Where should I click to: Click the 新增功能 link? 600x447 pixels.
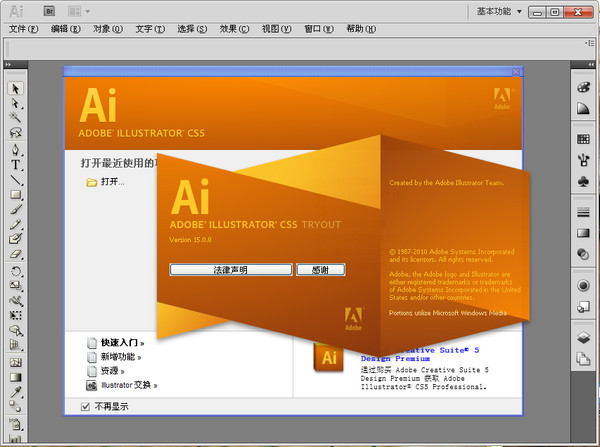(x=117, y=356)
